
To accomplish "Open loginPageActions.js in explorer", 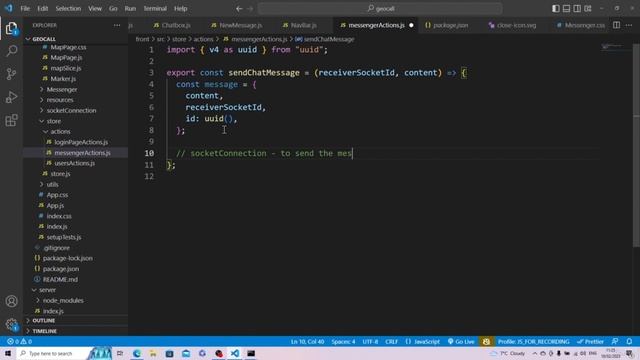I will (81, 142).
